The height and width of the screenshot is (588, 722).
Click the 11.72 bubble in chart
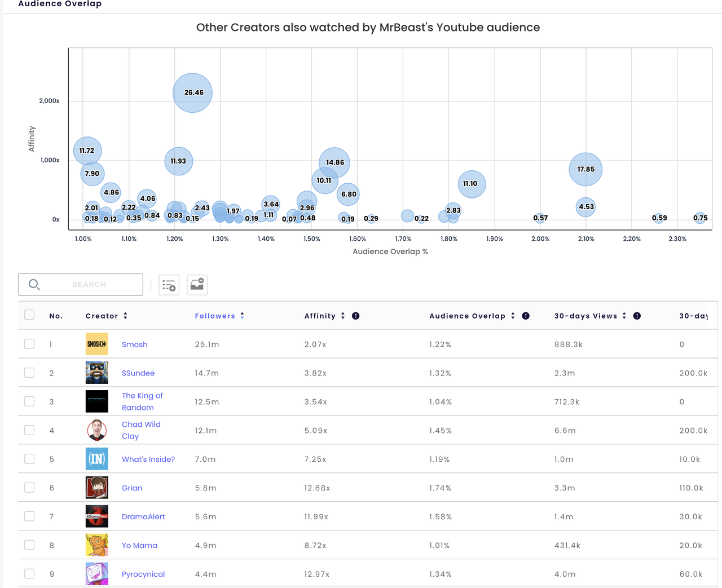click(x=87, y=151)
